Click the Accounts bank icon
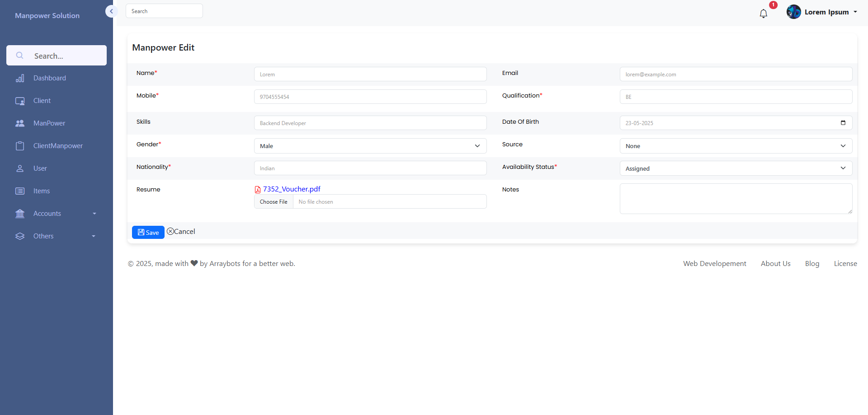The image size is (868, 415). pyautogui.click(x=20, y=214)
